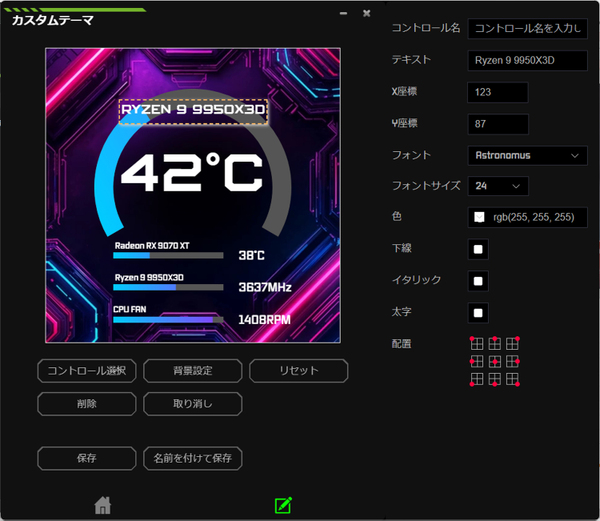The image size is (600, 521).
Task: Open the white color swatch picker
Action: pos(479,217)
